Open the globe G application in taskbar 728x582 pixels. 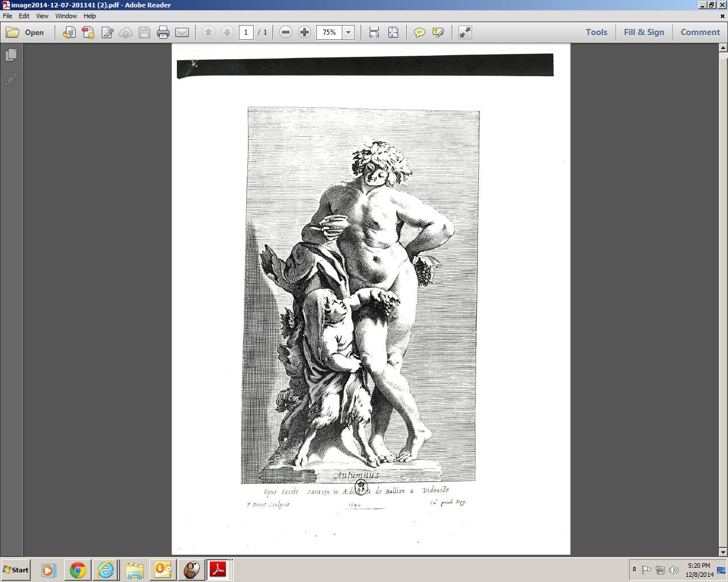pyautogui.click(x=191, y=569)
